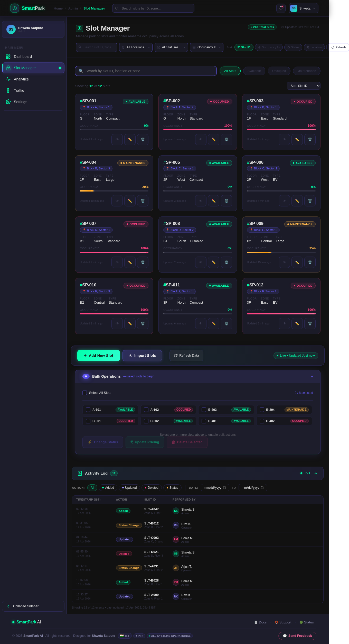View details of slot SP-012
Image resolution: width=349 pixels, height=644 pixels.
tap(284, 324)
